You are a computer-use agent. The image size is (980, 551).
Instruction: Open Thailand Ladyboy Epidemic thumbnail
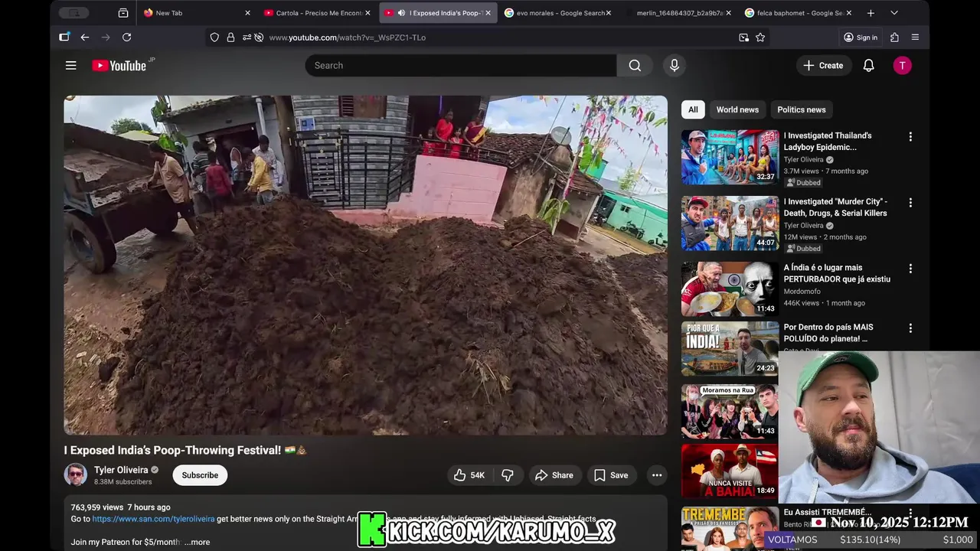(730, 157)
